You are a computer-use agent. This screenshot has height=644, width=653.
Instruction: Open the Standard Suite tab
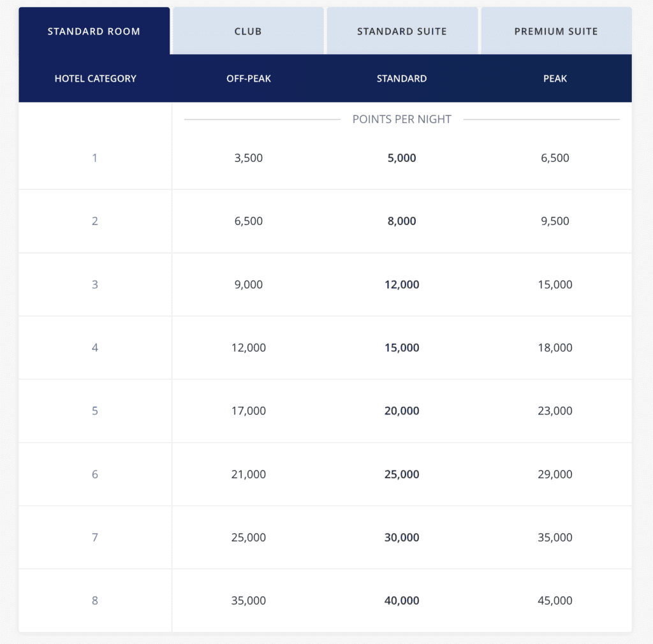(402, 31)
